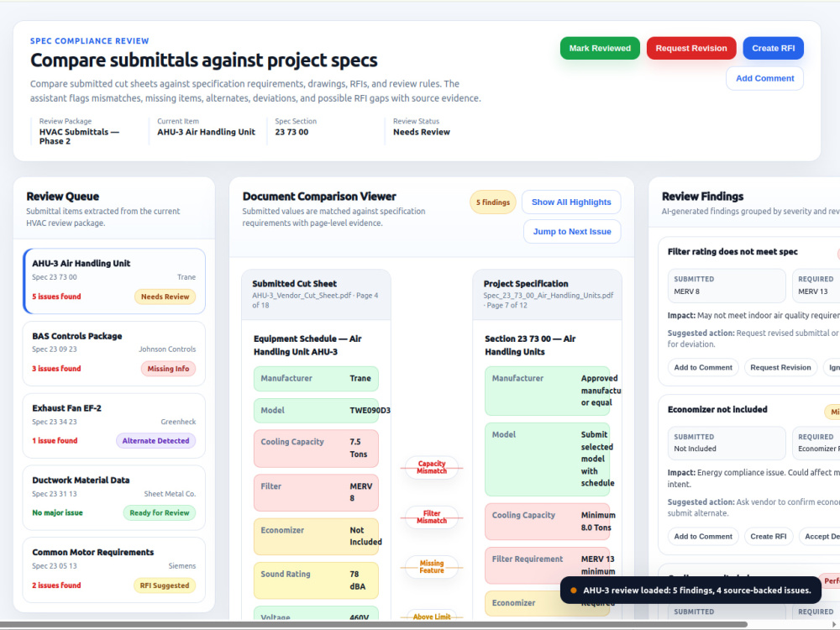Click the Missing Feature connector label

[x=432, y=567]
